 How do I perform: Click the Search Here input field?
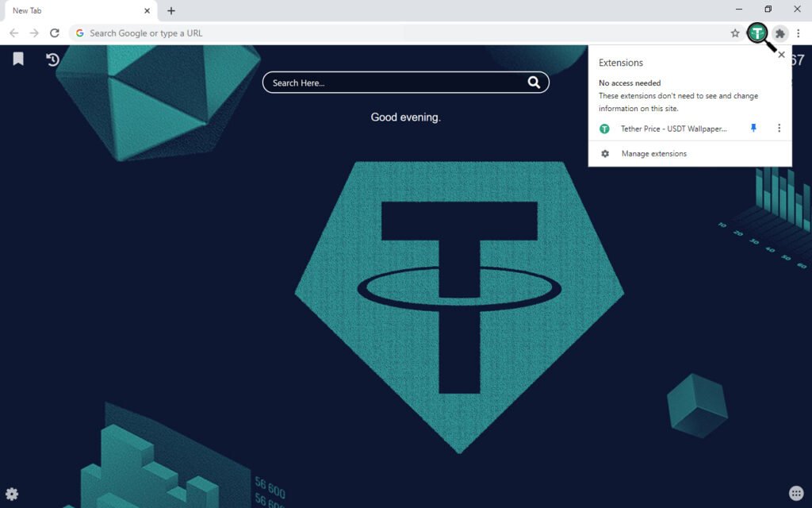(396, 83)
